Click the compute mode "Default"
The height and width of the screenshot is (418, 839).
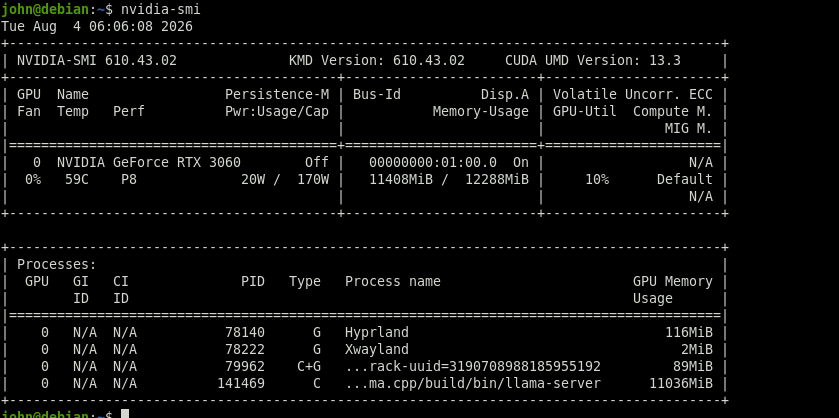click(684, 179)
